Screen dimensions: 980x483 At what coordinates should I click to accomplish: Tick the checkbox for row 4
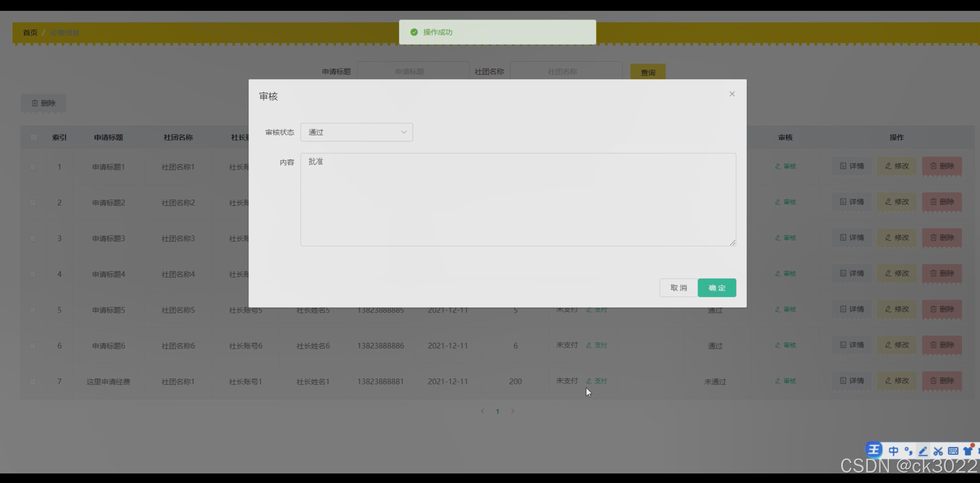33,274
